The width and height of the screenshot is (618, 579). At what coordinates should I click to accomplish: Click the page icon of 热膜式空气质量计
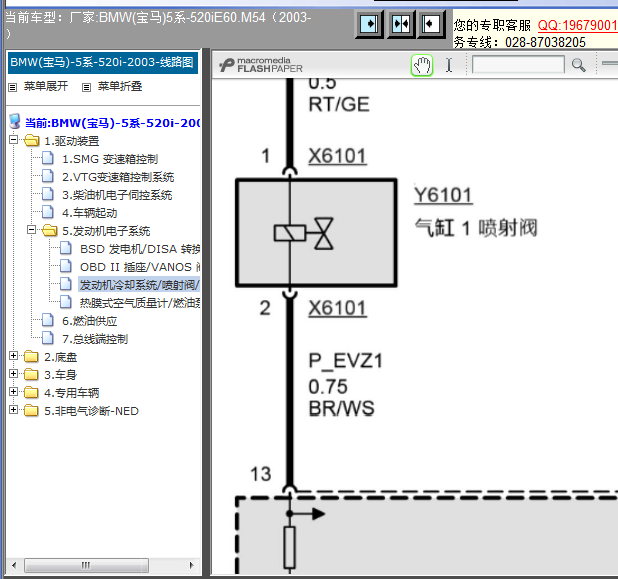(x=66, y=302)
